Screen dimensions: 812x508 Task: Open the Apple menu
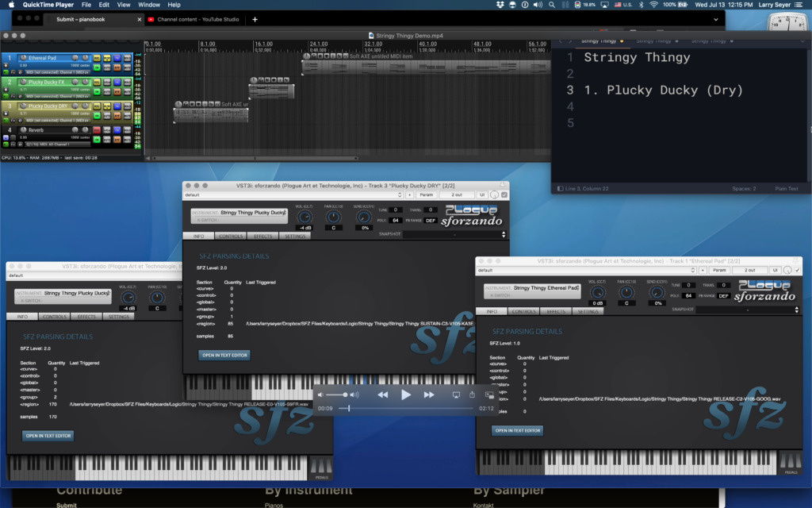[x=11, y=5]
